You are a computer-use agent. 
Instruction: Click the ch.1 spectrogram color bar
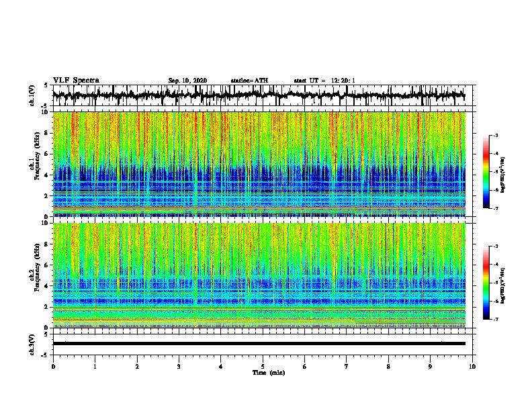point(486,172)
